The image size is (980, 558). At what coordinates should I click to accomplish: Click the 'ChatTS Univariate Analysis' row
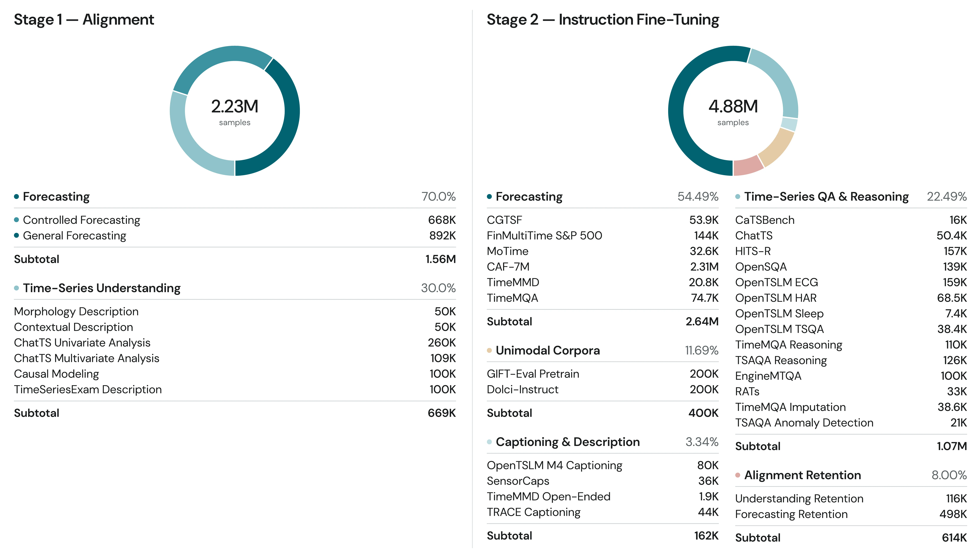tap(235, 343)
